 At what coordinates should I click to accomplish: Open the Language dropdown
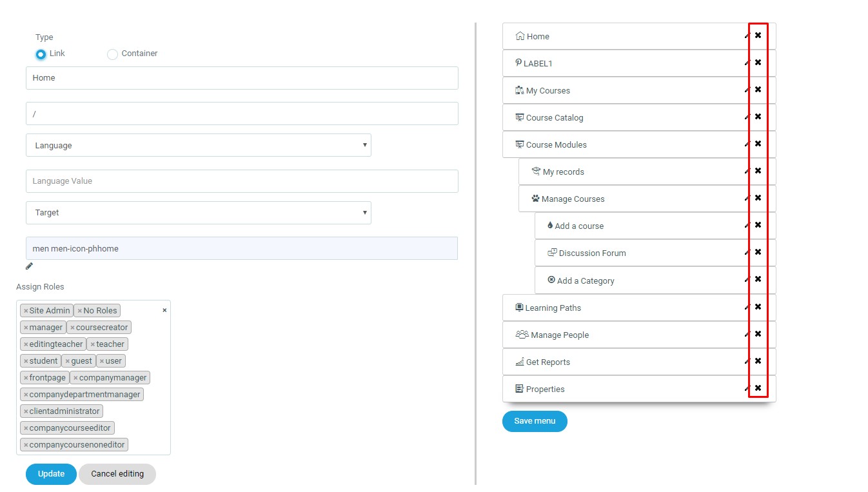pos(199,145)
